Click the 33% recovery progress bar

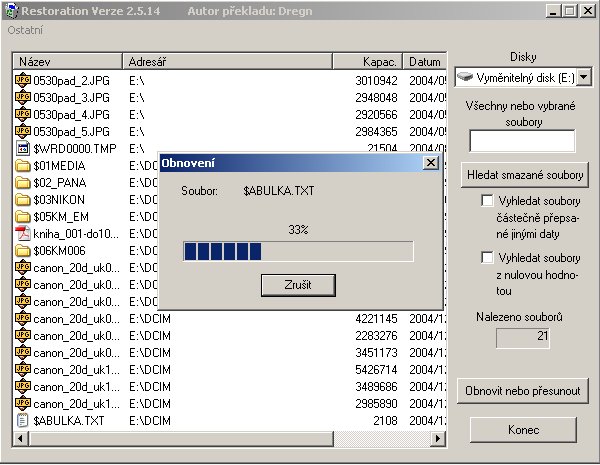point(298,251)
